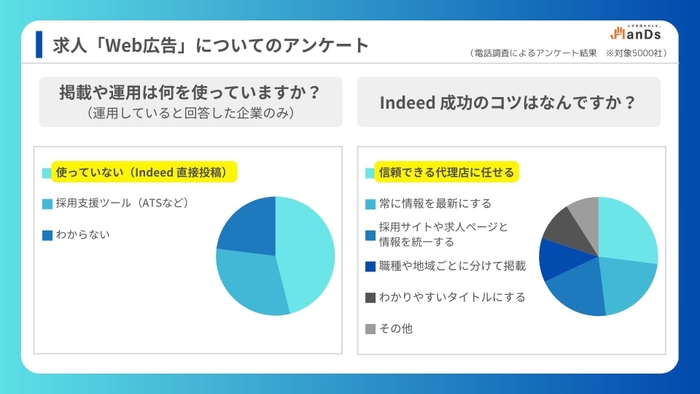Click the swatch beside 常に情報を最新にする
The height and width of the screenshot is (394, 700).
[370, 204]
